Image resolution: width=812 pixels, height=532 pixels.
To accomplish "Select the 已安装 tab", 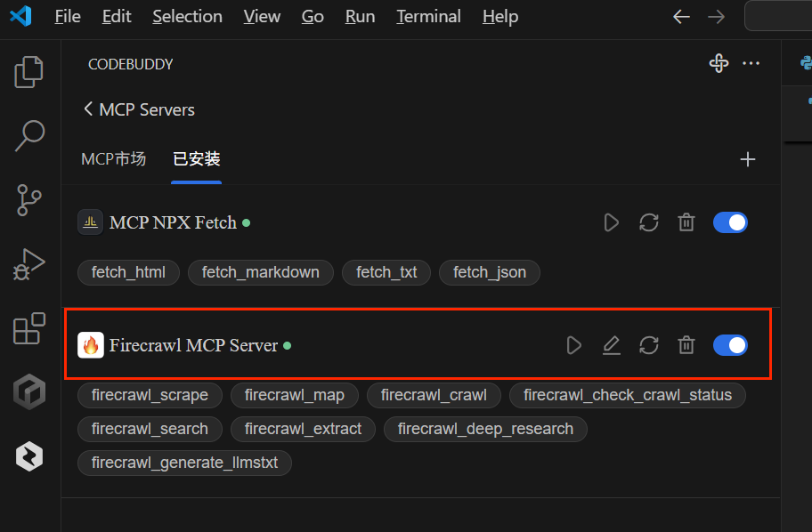I will click(x=196, y=159).
